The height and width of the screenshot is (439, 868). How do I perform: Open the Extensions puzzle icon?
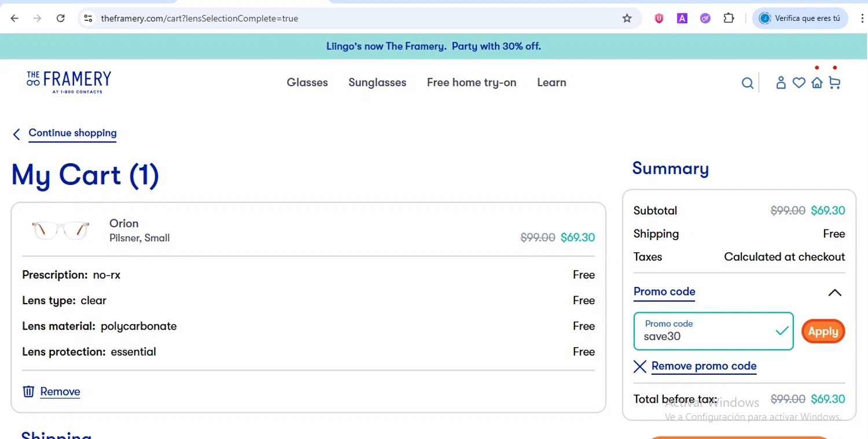729,19
